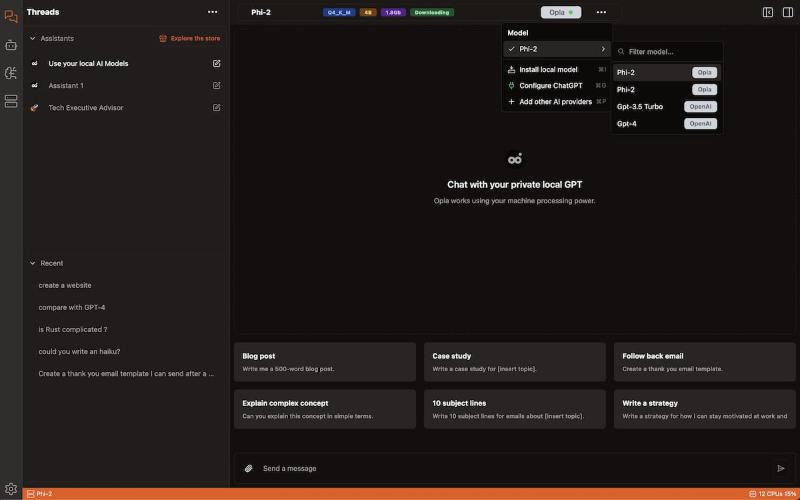The height and width of the screenshot is (500, 800).
Task: Click edit icon beside Tech Executive Advisor
Action: click(x=217, y=107)
